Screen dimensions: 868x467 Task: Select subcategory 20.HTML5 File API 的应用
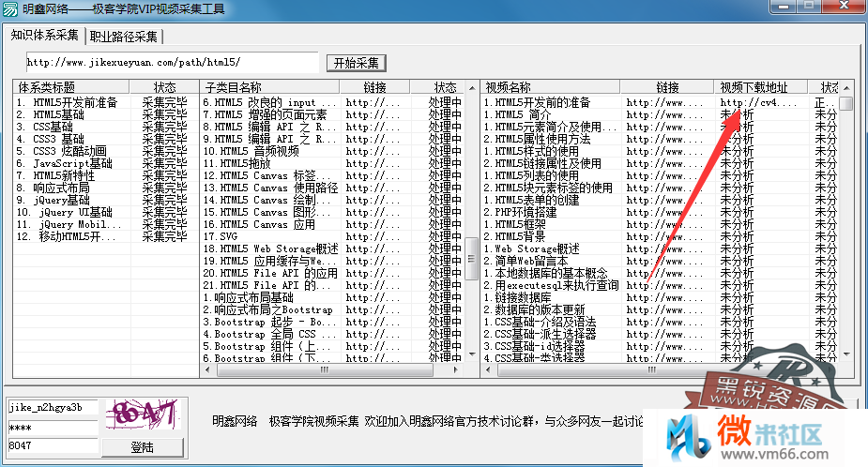[x=270, y=273]
